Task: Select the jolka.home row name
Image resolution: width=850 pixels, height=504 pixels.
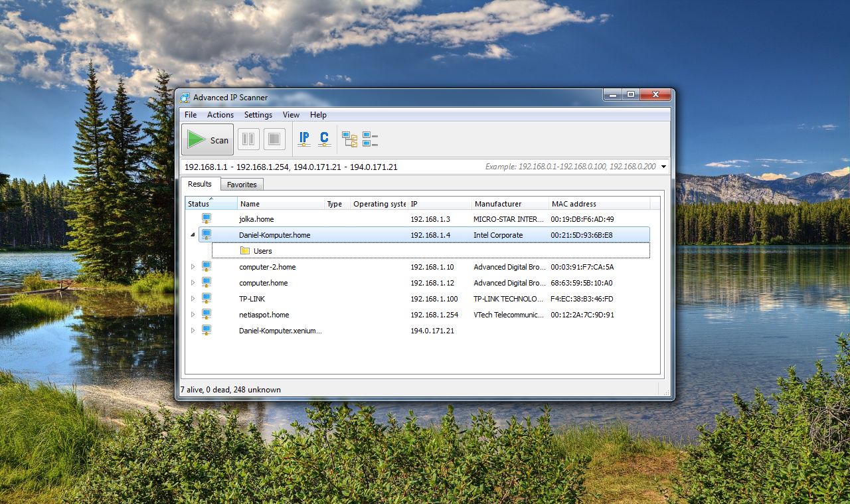Action: point(256,219)
